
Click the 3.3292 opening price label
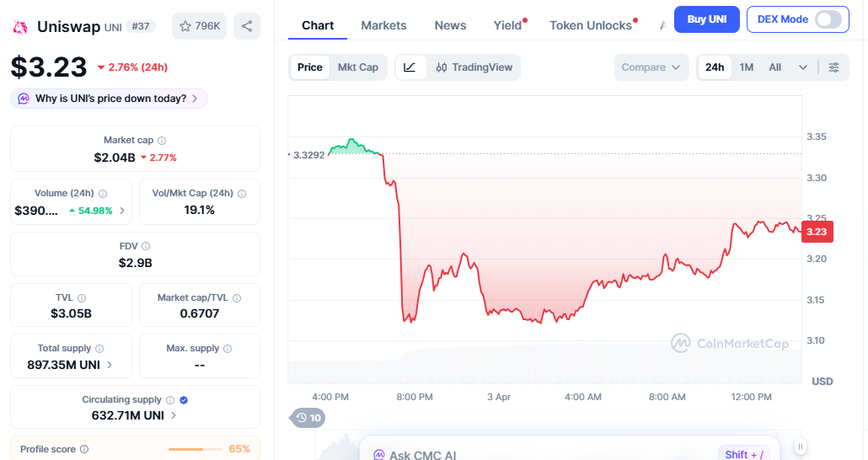click(309, 155)
